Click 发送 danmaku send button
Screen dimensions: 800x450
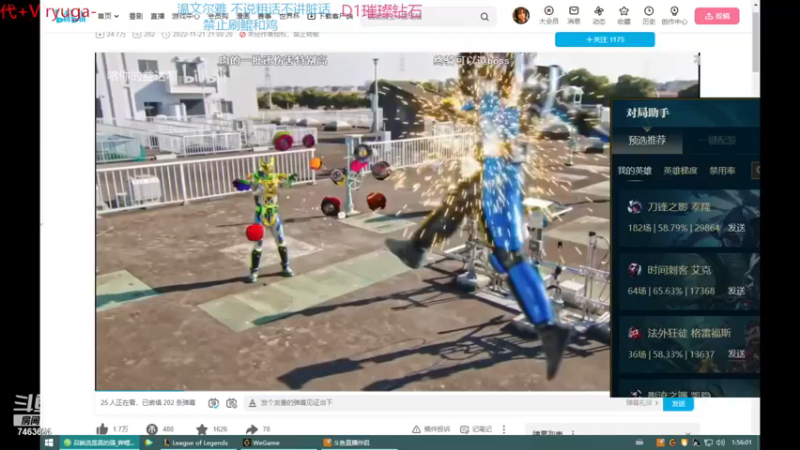[x=678, y=404]
